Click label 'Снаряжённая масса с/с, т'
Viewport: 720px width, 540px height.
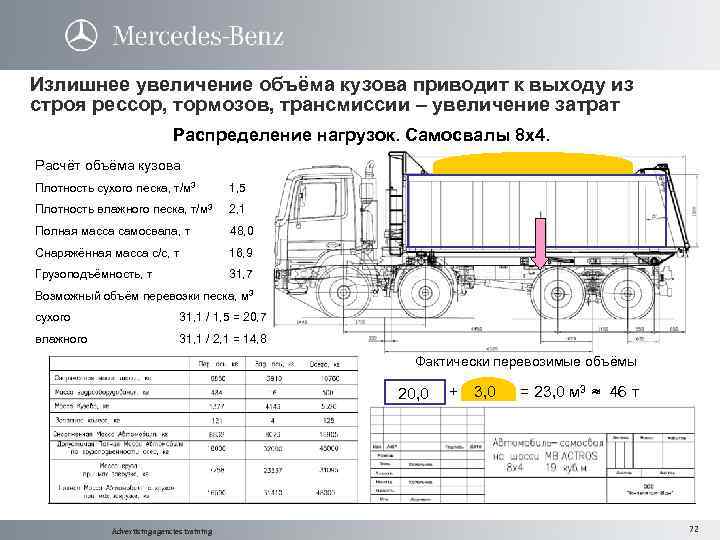tap(107, 253)
